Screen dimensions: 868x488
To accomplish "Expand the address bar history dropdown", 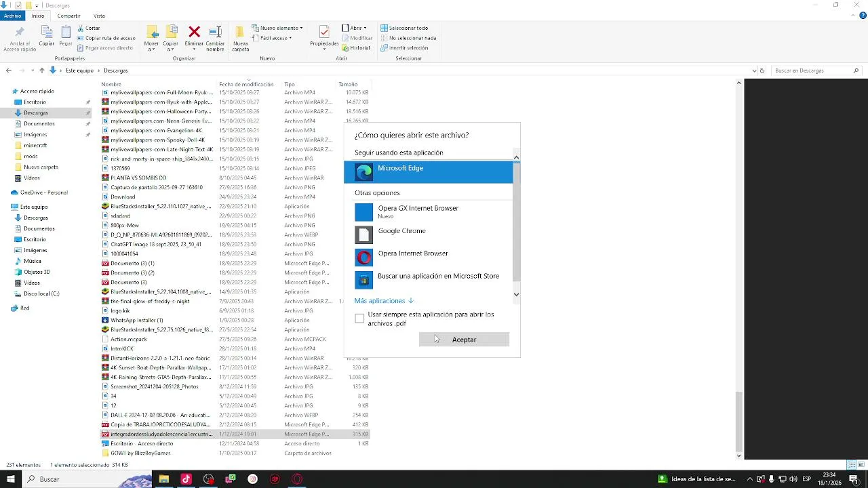I will coord(754,70).
